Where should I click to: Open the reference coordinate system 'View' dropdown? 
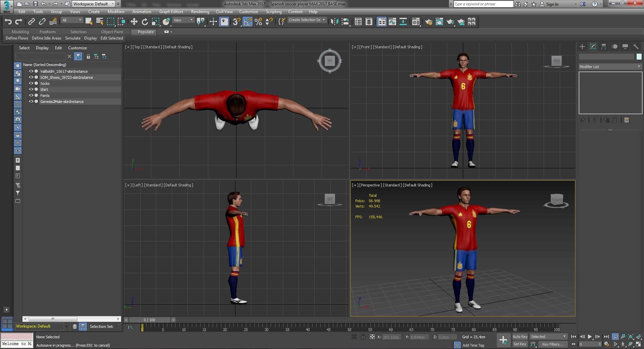pyautogui.click(x=183, y=20)
